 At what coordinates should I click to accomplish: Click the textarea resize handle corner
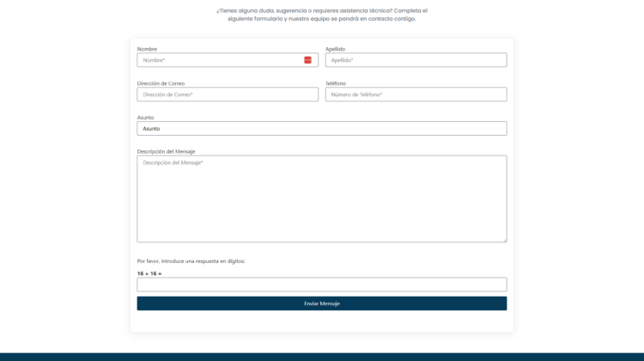[504, 240]
